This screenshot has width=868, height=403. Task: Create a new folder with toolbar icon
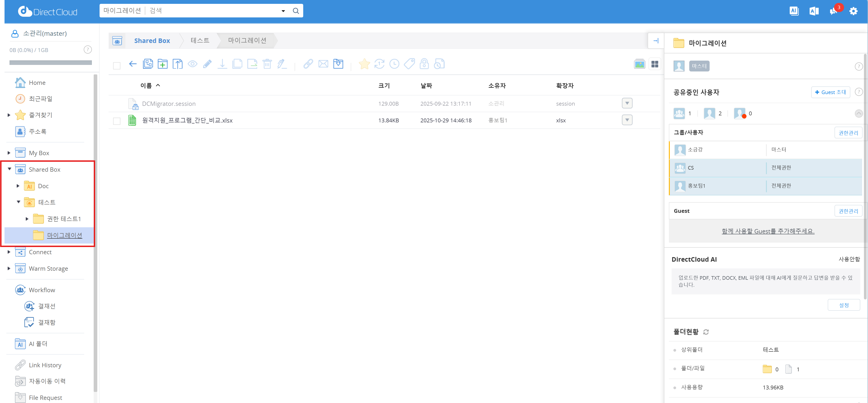[162, 64]
